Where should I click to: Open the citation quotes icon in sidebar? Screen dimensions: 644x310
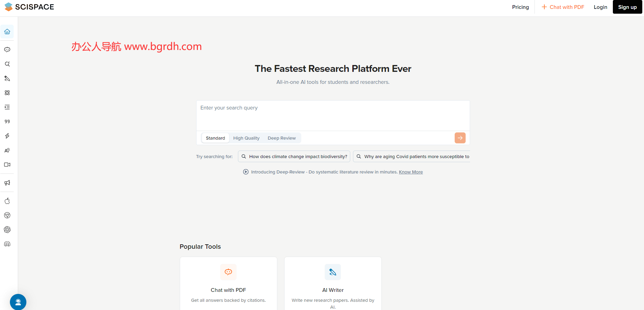point(7,121)
